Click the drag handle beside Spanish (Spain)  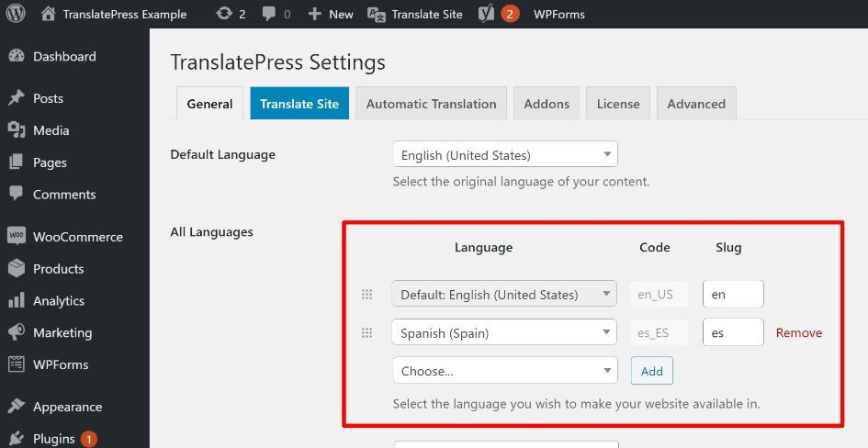point(366,332)
